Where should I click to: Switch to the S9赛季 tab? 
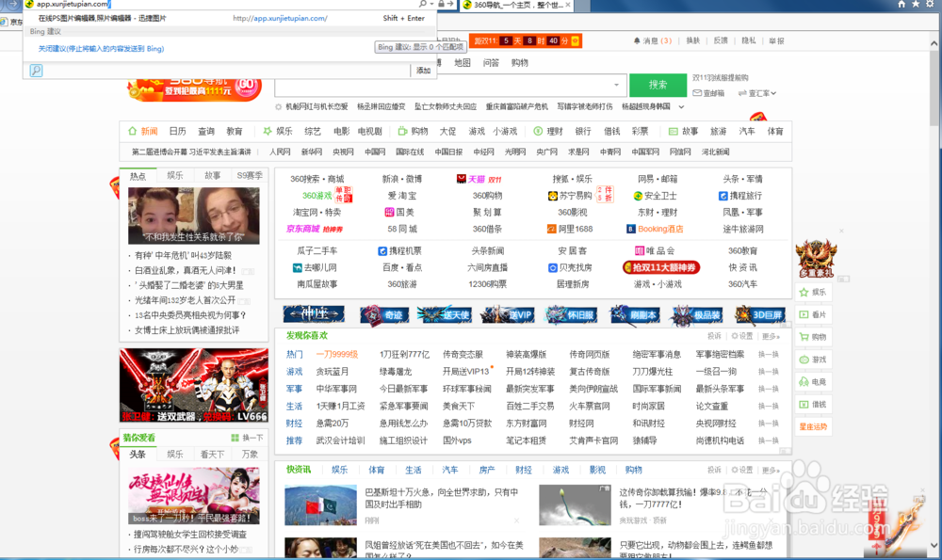pos(250,175)
